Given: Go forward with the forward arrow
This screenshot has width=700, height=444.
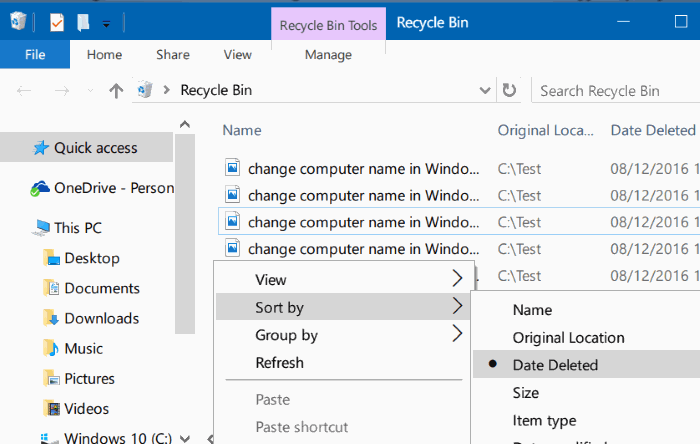Looking at the screenshot, I should [x=62, y=91].
